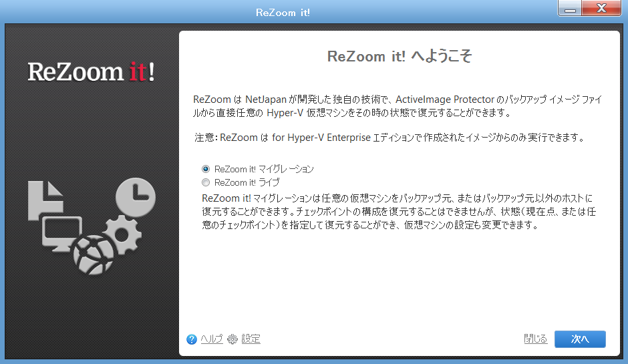Open the ヘルプ link
Image resolution: width=628 pixels, height=364 pixels.
tap(212, 339)
